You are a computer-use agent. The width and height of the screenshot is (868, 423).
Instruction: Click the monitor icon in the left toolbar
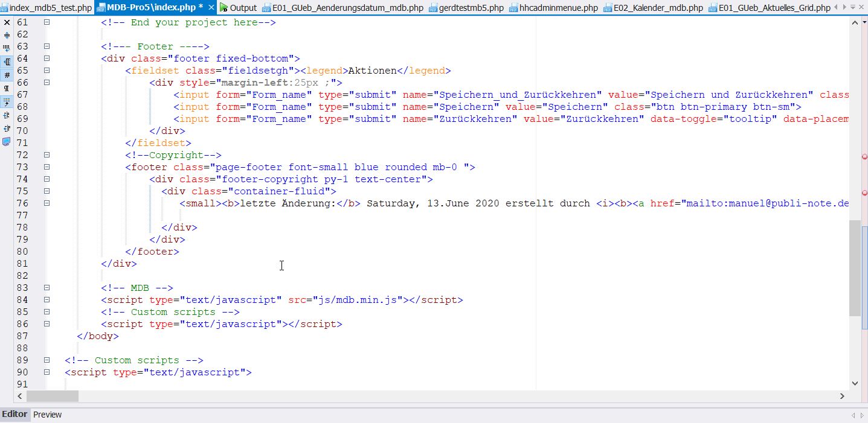pos(7,142)
